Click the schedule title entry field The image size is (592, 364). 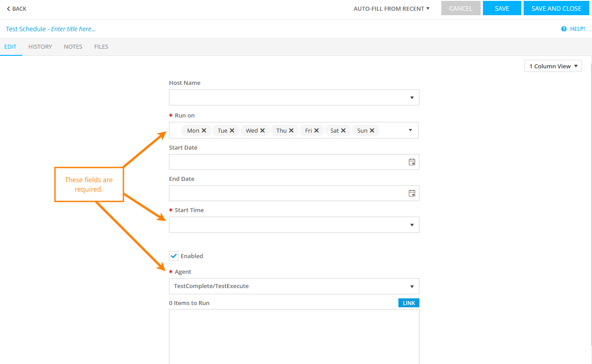click(73, 29)
